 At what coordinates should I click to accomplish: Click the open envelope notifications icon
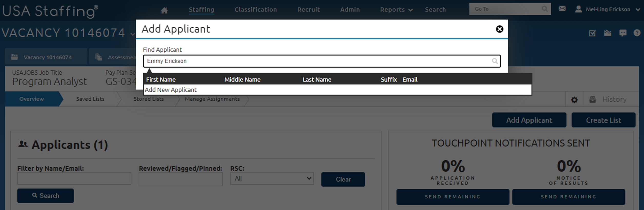click(x=608, y=33)
